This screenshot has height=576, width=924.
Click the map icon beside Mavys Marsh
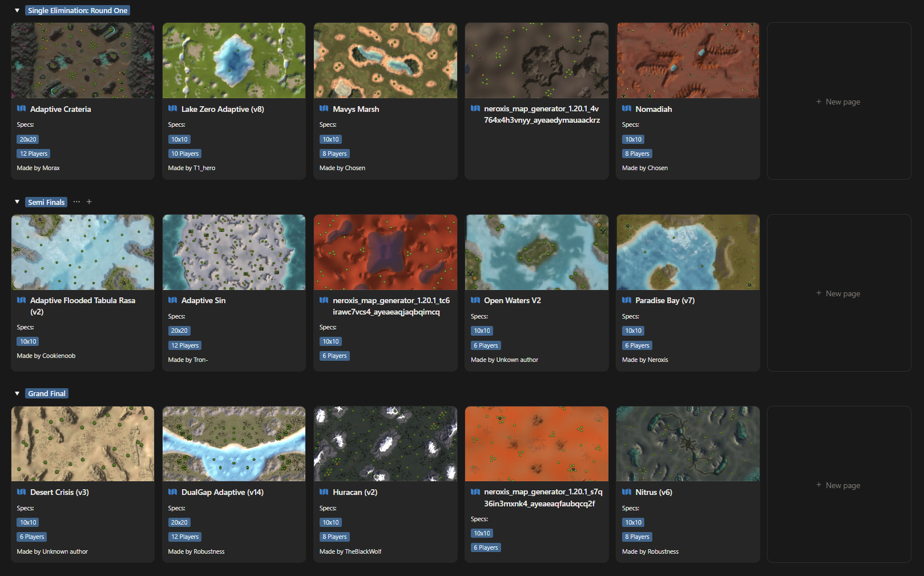pos(324,108)
